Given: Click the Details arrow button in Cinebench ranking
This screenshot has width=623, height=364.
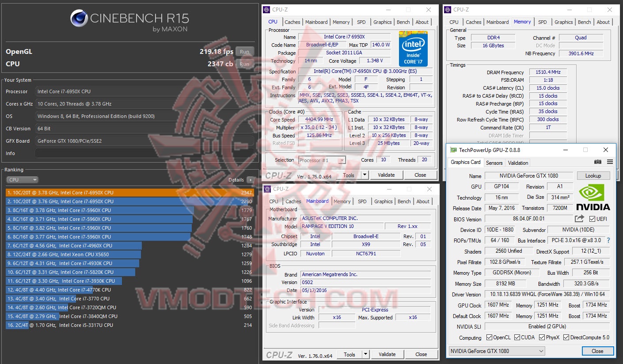Looking at the screenshot, I should coord(250,180).
